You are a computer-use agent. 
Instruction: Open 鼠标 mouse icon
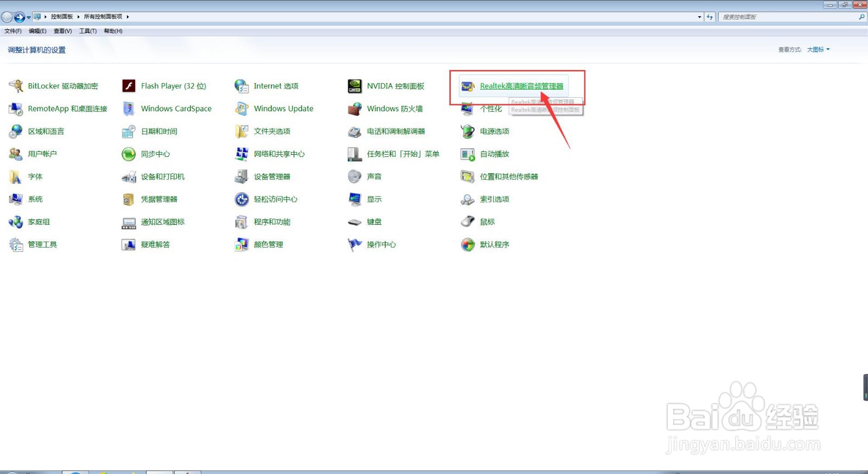coord(468,222)
